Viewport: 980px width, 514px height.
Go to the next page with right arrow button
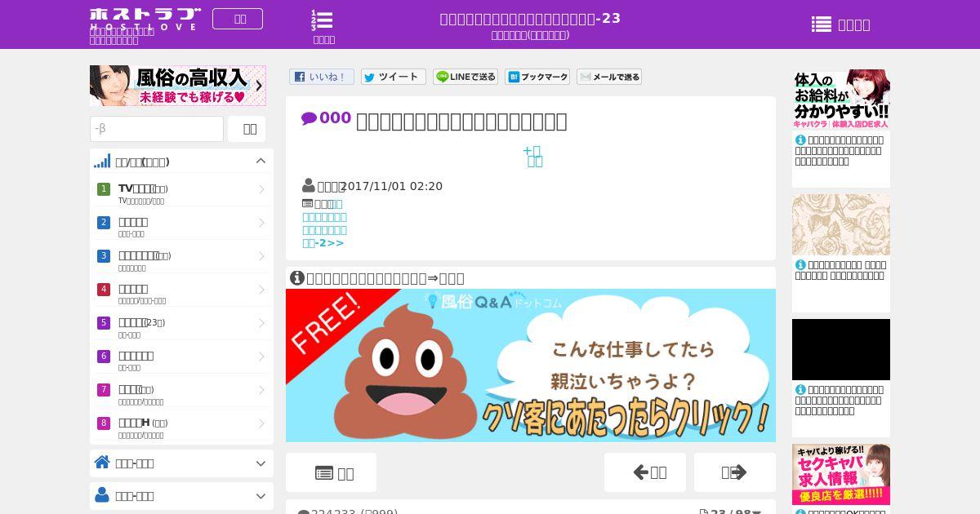(x=735, y=472)
